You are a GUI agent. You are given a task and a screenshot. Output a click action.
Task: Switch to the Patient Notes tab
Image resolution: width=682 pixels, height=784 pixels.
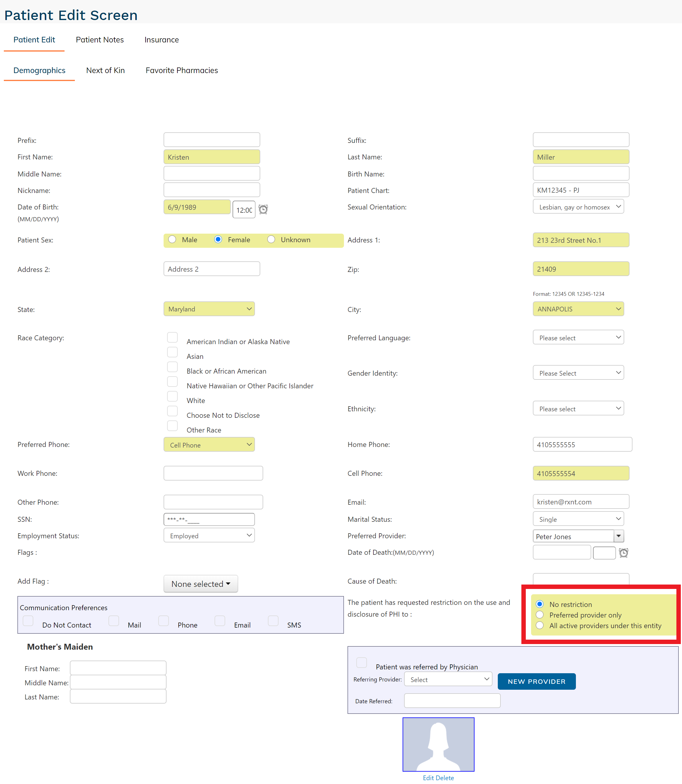(x=100, y=39)
